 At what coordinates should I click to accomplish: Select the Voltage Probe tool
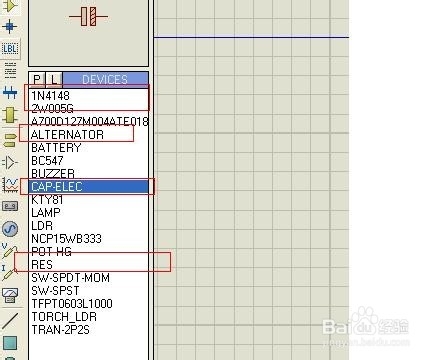pos(9,251)
